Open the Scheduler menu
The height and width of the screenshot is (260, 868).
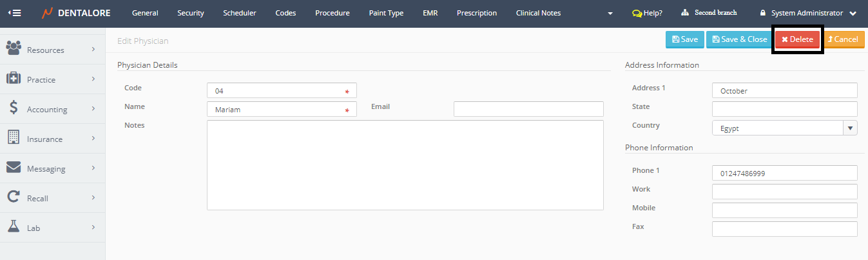pos(239,13)
